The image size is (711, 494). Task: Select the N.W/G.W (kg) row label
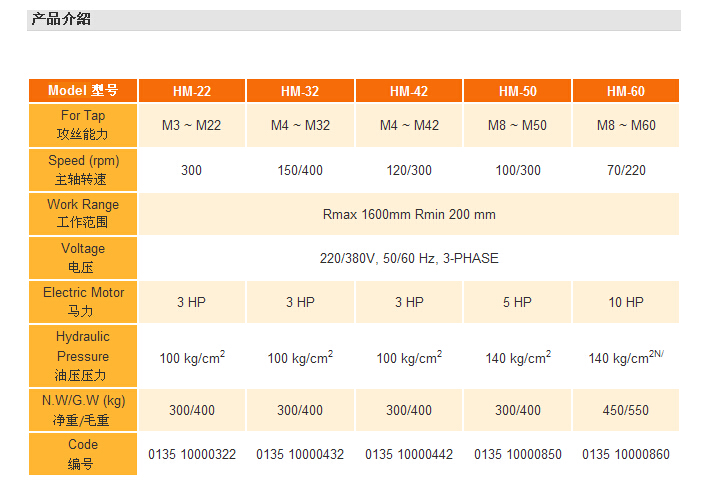[x=83, y=410]
